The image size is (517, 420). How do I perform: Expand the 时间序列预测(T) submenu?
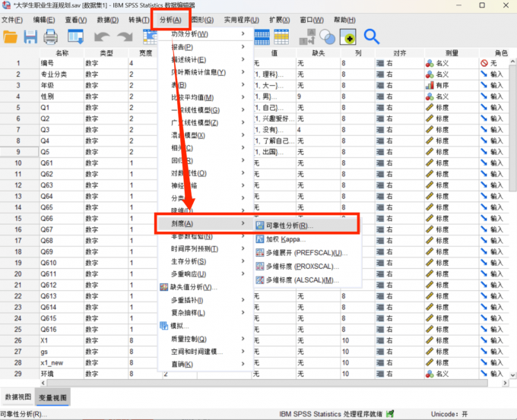[x=206, y=248]
